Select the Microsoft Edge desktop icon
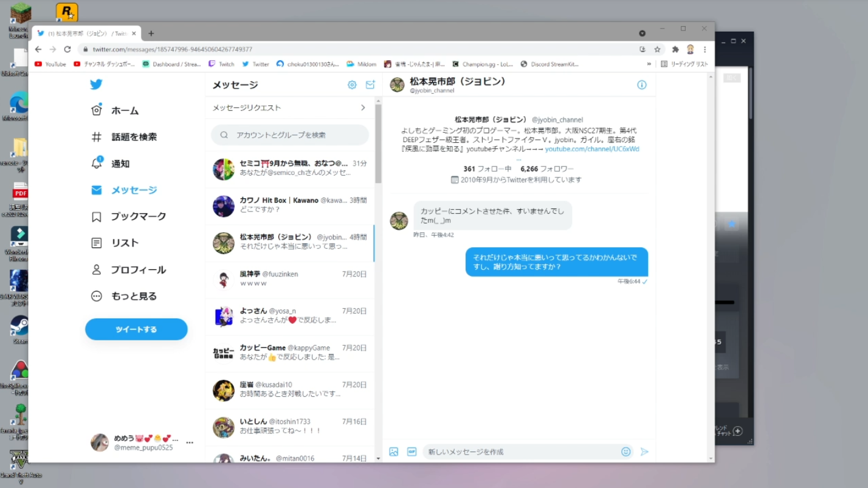The height and width of the screenshot is (488, 868). (x=18, y=106)
